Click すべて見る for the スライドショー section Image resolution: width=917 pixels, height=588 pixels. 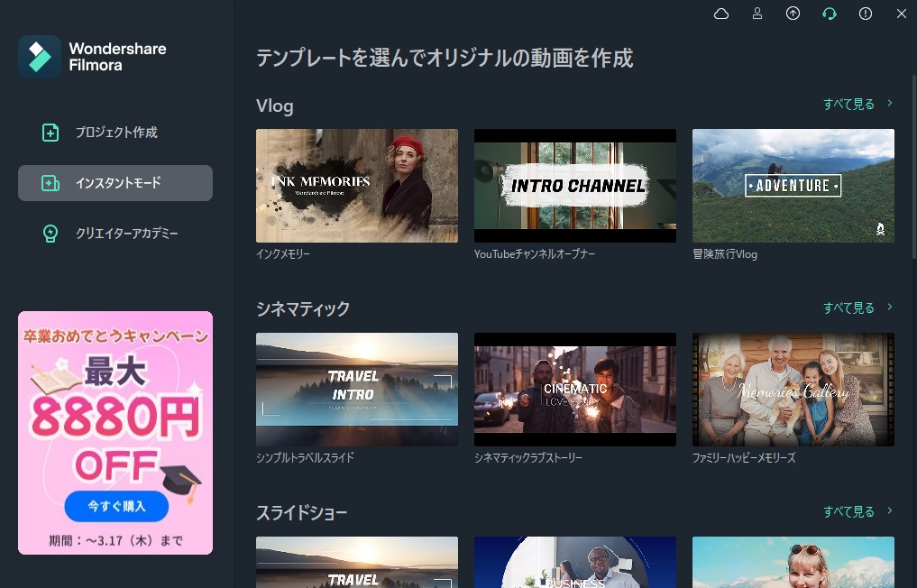pos(848,512)
